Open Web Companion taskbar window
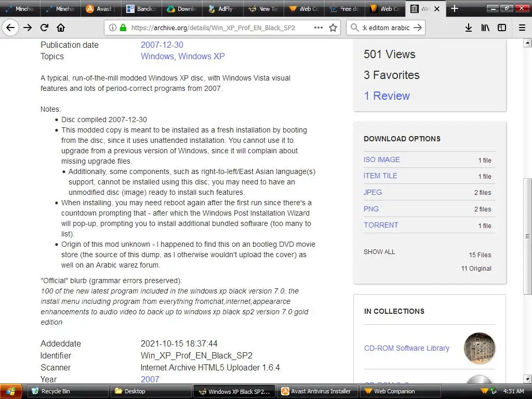 [401, 391]
